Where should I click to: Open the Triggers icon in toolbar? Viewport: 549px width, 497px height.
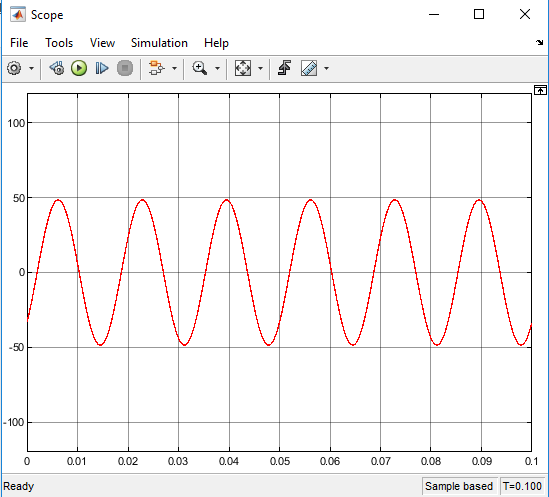click(284, 68)
